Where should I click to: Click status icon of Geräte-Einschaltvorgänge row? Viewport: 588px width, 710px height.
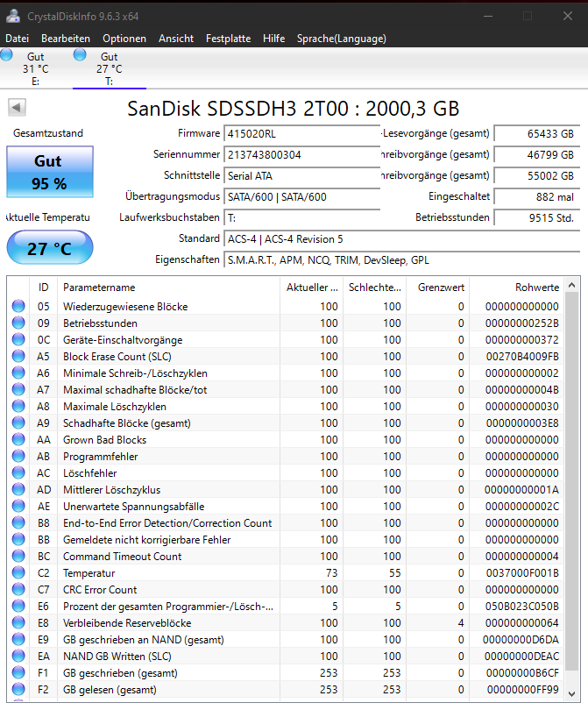18,339
